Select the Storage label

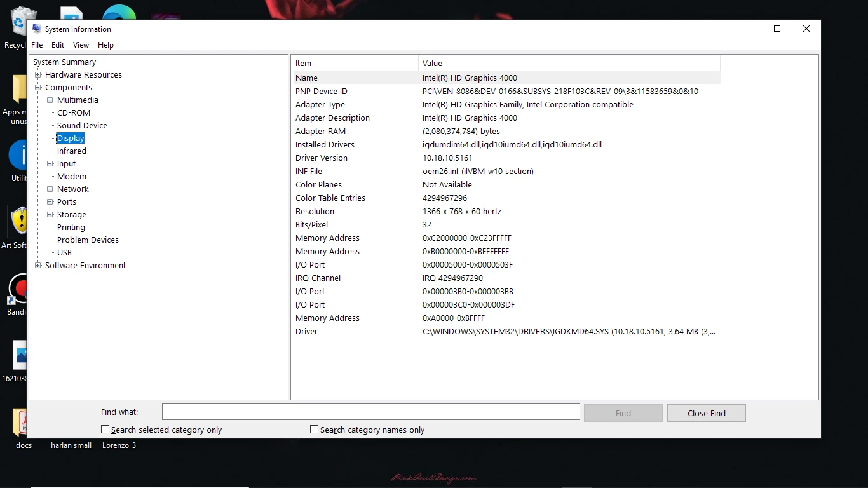(x=71, y=215)
